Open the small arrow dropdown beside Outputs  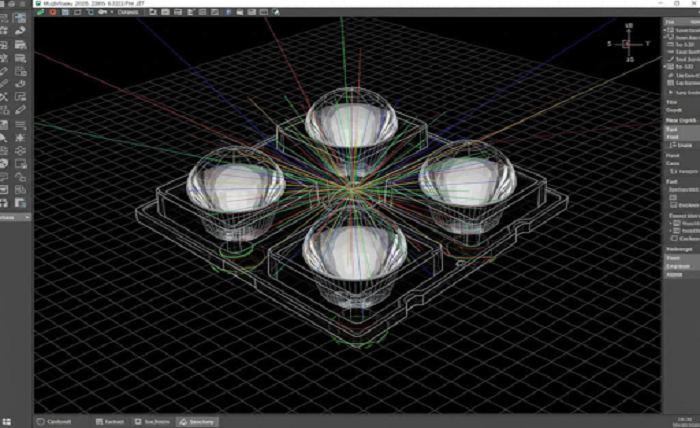(112, 12)
